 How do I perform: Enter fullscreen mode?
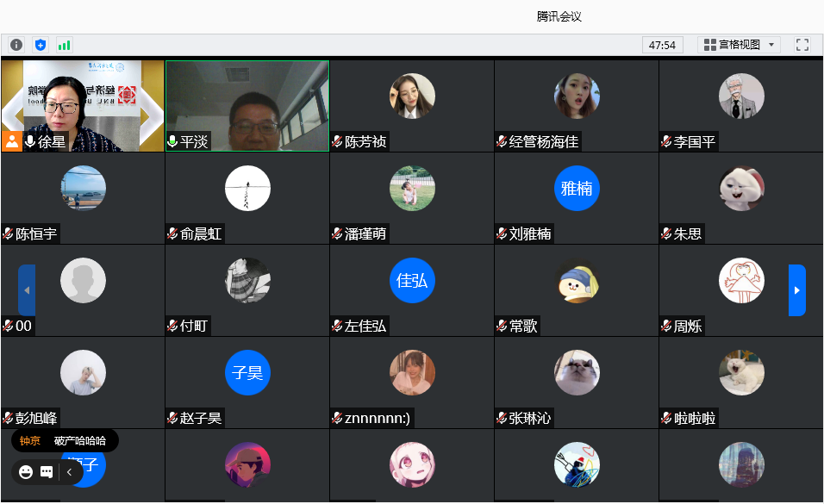tap(802, 44)
